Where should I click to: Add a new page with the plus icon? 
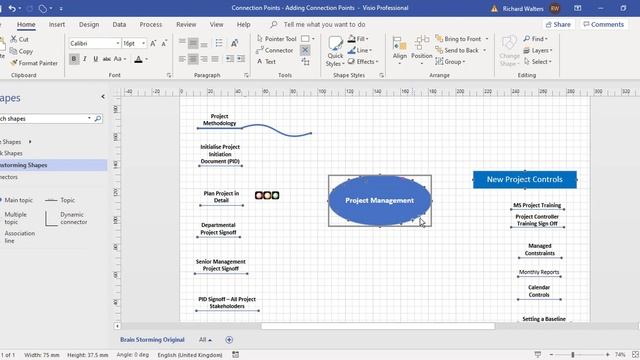tap(229, 340)
